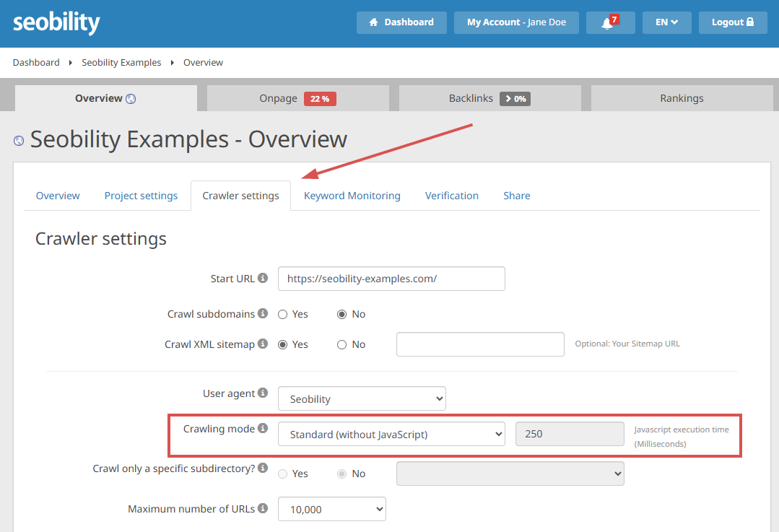779x532 pixels.
Task: Select Yes for crawl specific subdirectory
Action: pos(283,474)
